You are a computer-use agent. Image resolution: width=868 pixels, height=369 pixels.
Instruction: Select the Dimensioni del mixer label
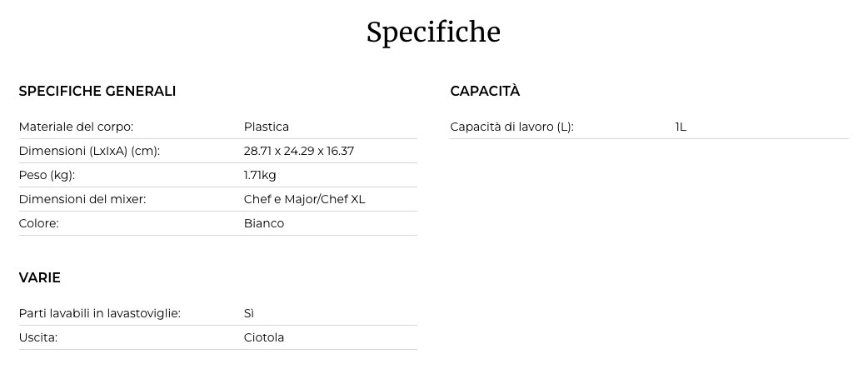(x=82, y=200)
